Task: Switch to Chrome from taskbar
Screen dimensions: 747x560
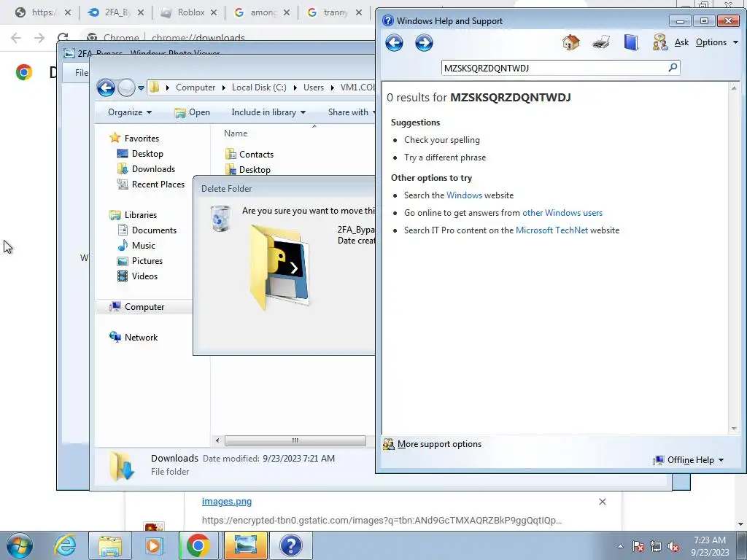Action: (198, 545)
